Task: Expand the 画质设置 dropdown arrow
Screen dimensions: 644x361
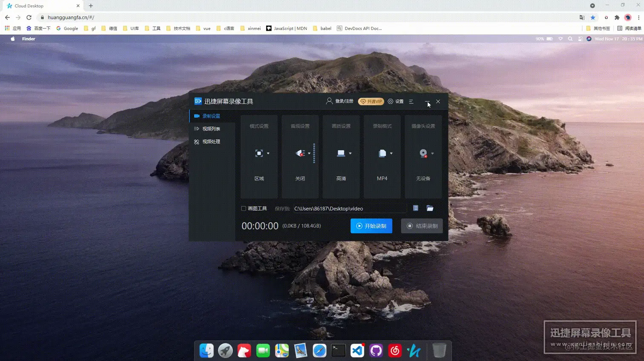Action: point(350,153)
